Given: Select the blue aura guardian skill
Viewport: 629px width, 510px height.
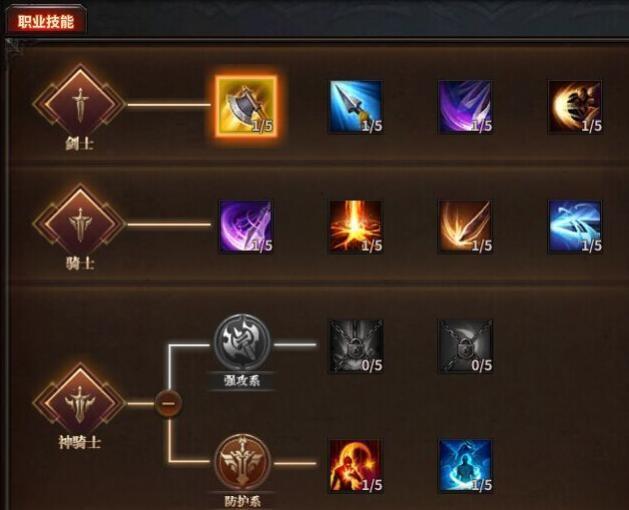Looking at the screenshot, I should point(465,466).
